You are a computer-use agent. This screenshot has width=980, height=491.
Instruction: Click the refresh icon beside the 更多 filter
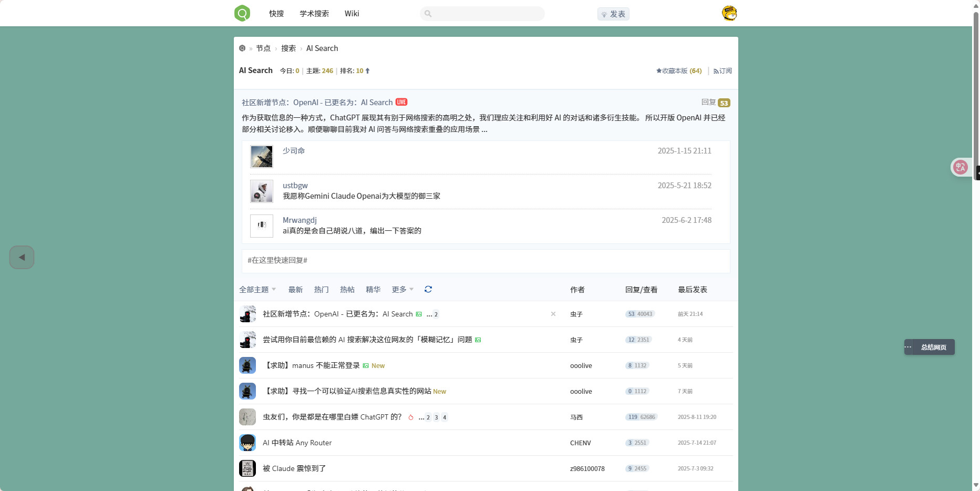coord(428,289)
